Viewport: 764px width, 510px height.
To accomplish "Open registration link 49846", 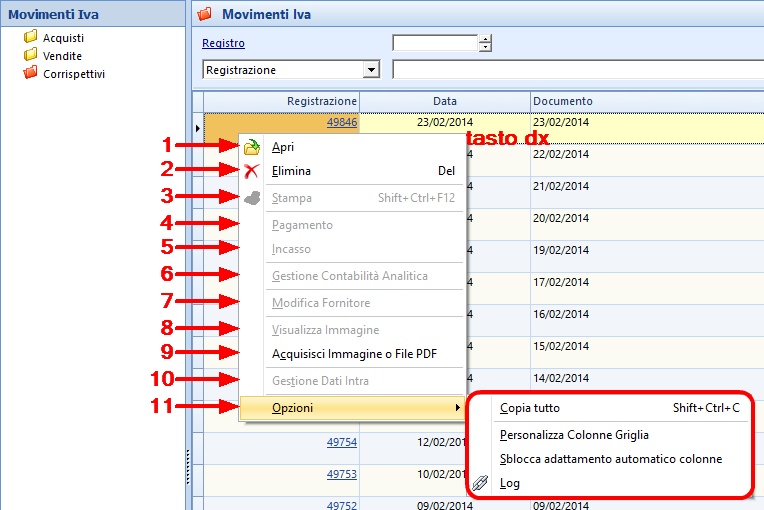I will pos(342,122).
